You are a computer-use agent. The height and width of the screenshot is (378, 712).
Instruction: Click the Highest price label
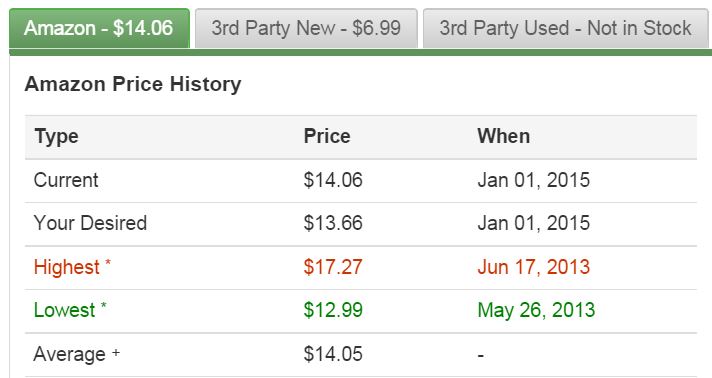tap(67, 267)
